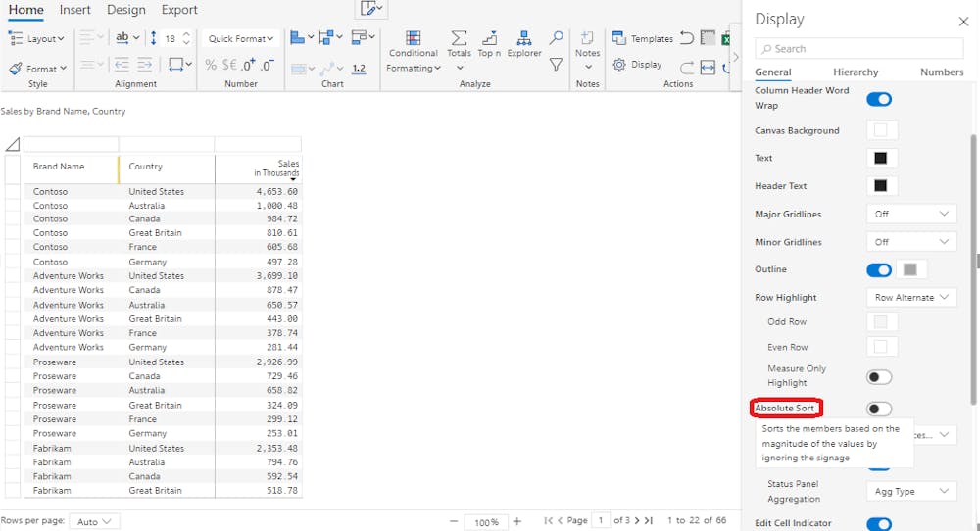Apply currency number format

(229, 65)
